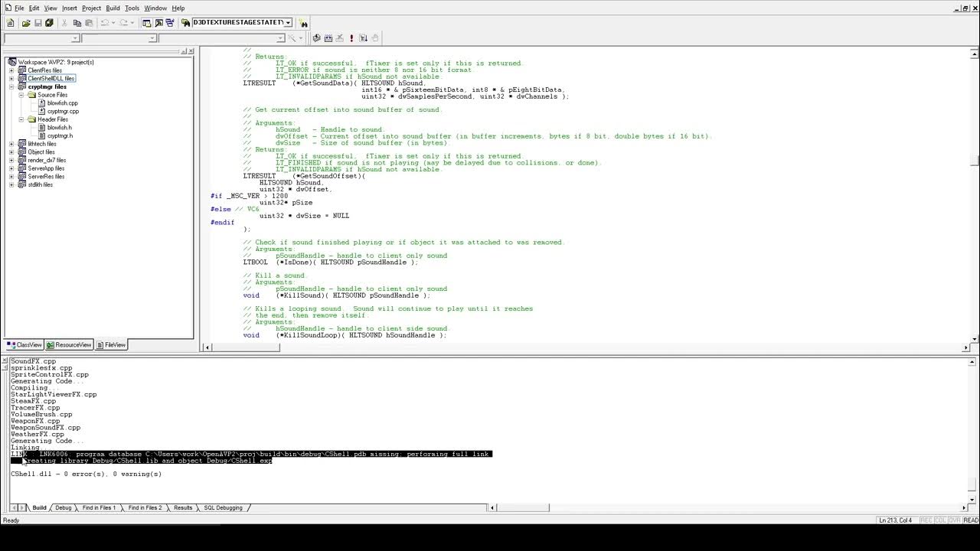Switch output to Find in Files 2 tab
The image size is (980, 551).
pyautogui.click(x=145, y=507)
